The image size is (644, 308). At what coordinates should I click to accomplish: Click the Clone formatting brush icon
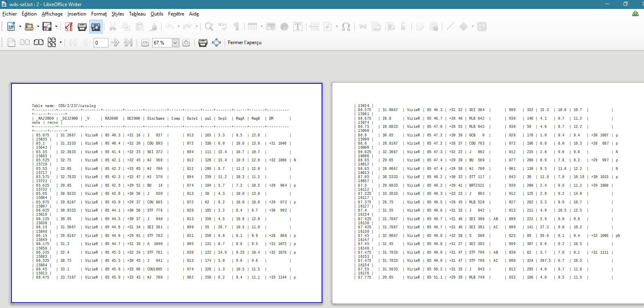point(153,27)
